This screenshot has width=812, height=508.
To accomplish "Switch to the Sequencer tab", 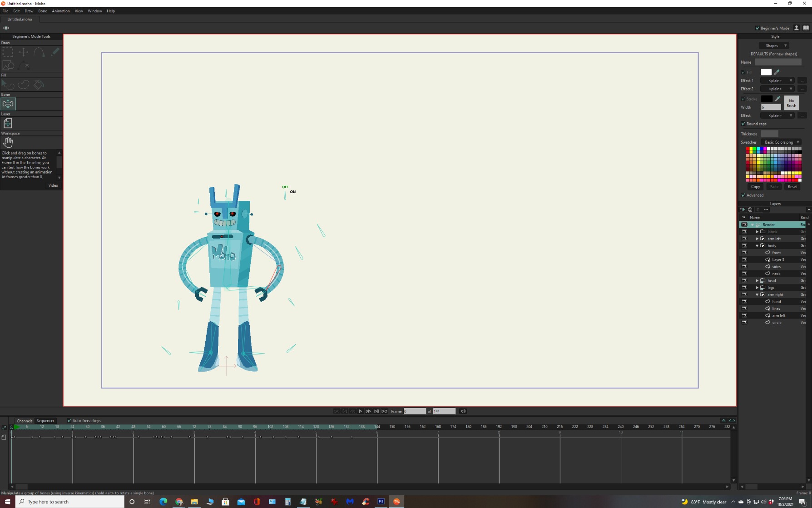I will point(45,421).
